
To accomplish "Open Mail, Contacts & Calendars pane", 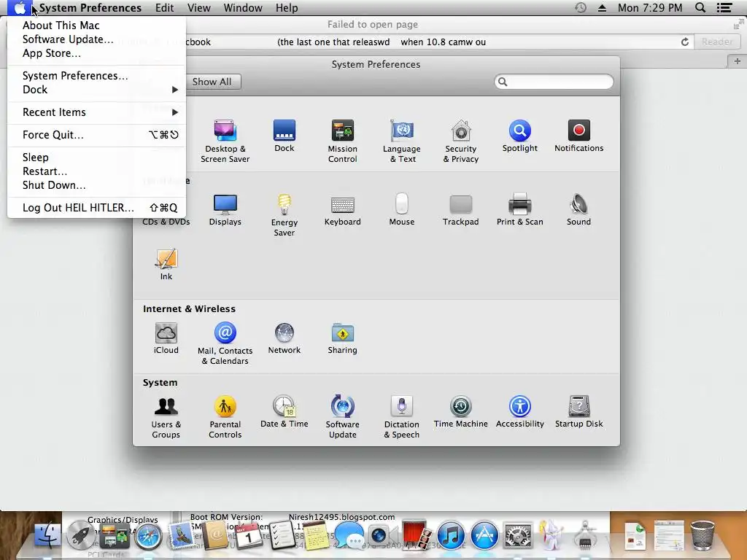I will (225, 343).
